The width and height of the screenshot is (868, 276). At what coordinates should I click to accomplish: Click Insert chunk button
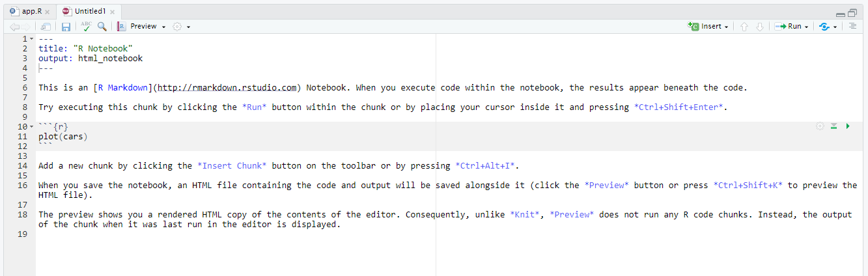tap(705, 27)
